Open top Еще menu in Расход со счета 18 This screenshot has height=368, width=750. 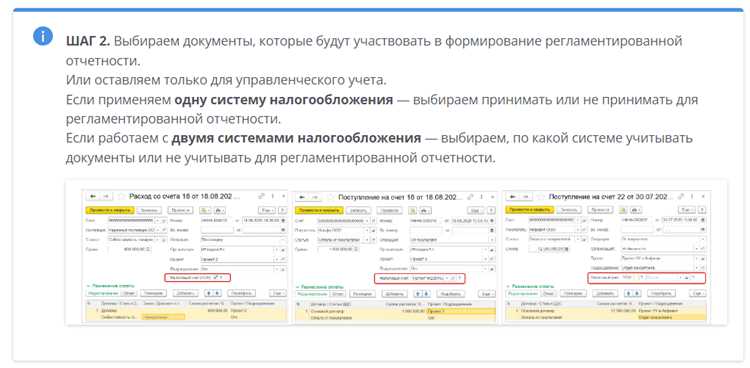coord(266,211)
